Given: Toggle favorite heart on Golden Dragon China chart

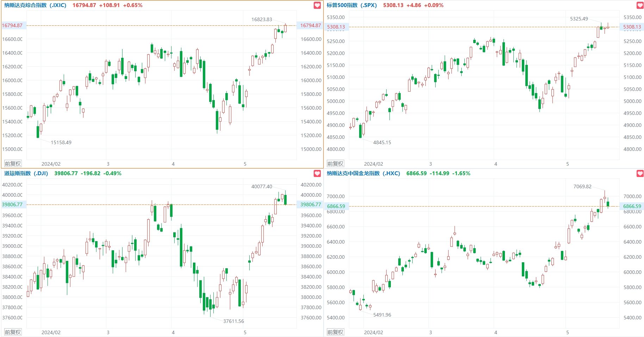Looking at the screenshot, I should (x=640, y=173).
